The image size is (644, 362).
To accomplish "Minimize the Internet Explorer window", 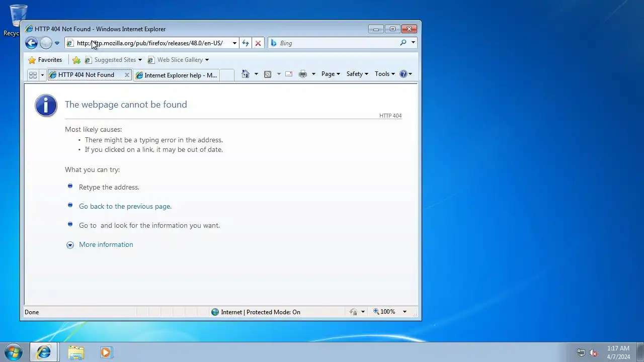I will (x=376, y=29).
